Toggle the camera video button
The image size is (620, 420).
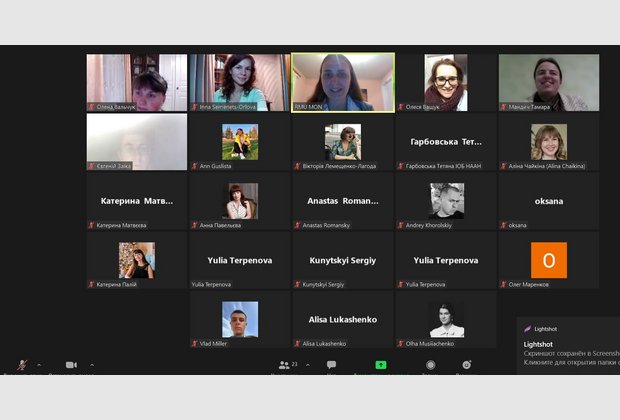71,366
